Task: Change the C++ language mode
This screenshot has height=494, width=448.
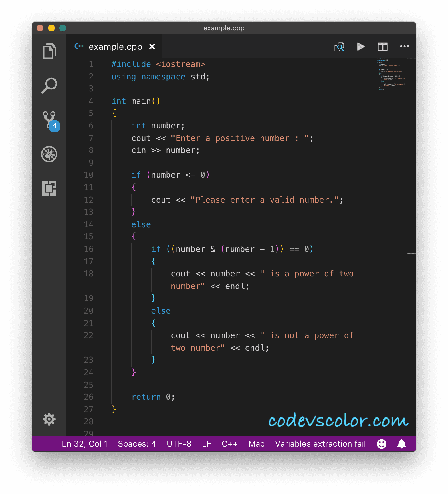Action: [x=230, y=444]
